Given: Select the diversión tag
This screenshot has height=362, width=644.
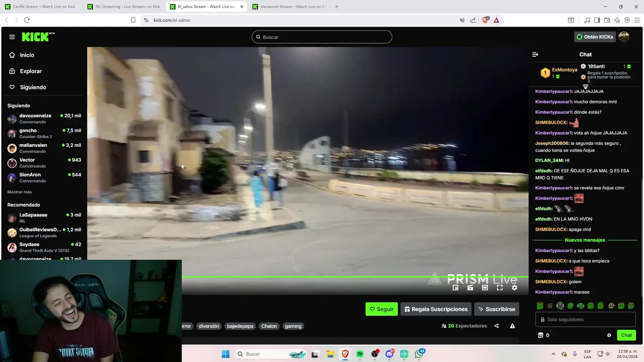Looking at the screenshot, I should click(x=209, y=326).
